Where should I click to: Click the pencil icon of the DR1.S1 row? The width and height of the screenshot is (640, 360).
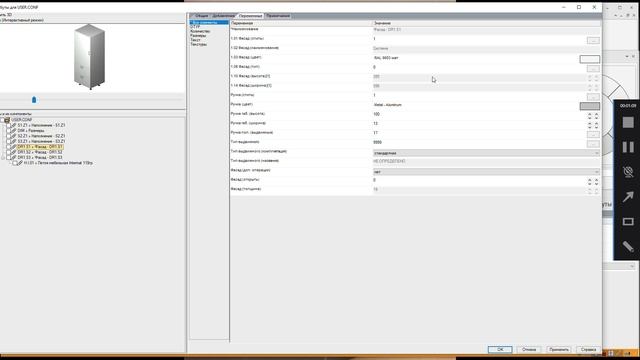click(14, 147)
